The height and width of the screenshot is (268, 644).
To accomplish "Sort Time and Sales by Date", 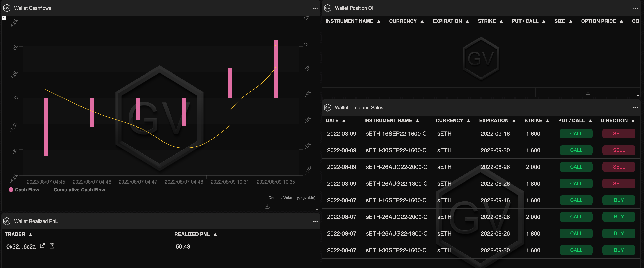I will [x=336, y=121].
